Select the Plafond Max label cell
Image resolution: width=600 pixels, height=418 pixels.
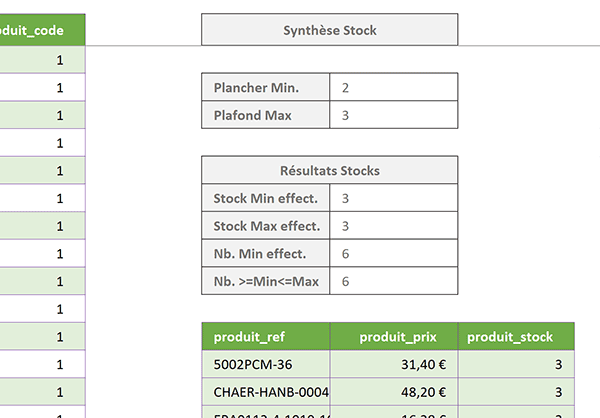[x=266, y=115]
